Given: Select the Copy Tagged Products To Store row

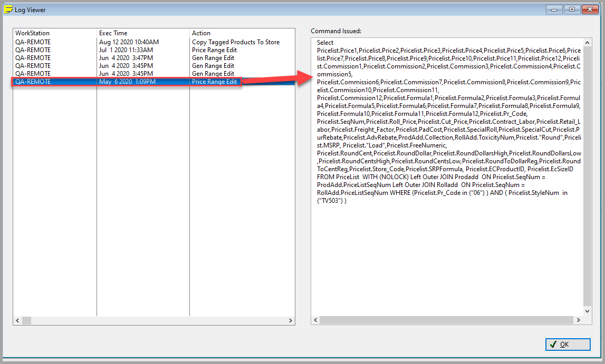Looking at the screenshot, I should pos(154,42).
